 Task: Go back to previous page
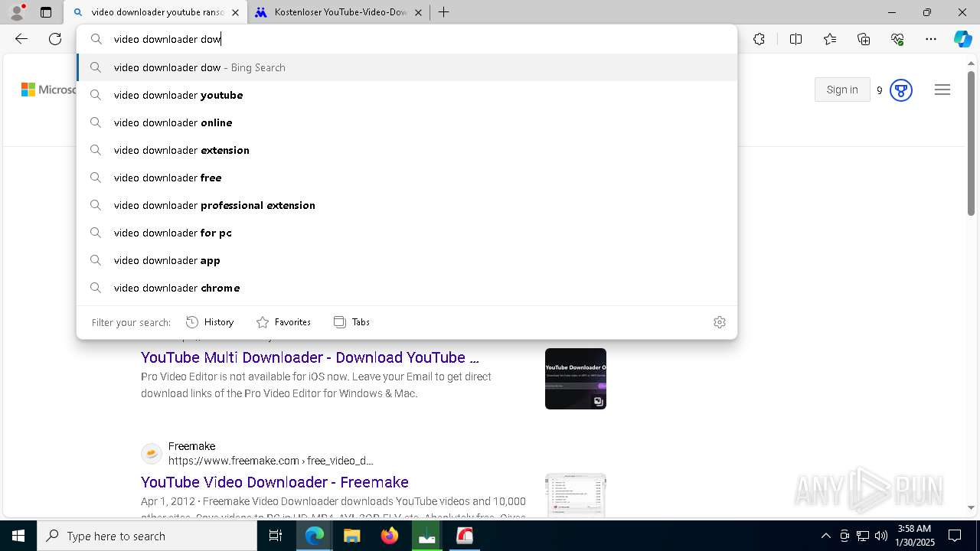pos(21,39)
